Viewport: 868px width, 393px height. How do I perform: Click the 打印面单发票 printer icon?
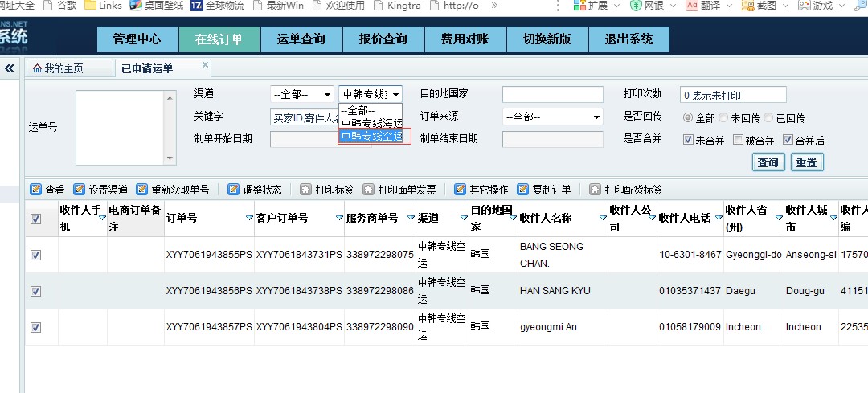(x=368, y=190)
